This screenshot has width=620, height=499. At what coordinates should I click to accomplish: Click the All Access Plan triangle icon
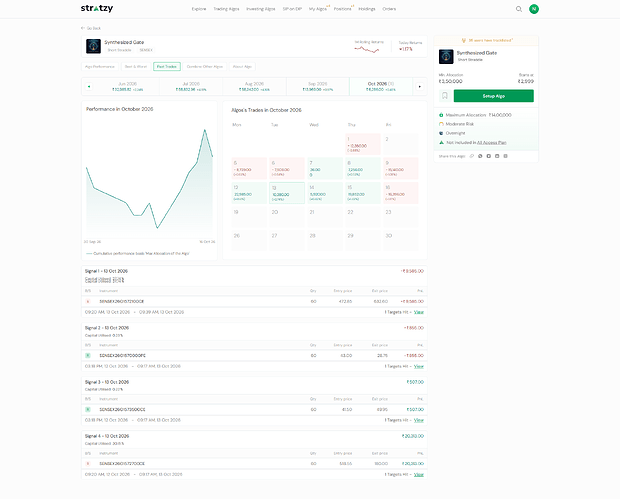[x=441, y=142]
